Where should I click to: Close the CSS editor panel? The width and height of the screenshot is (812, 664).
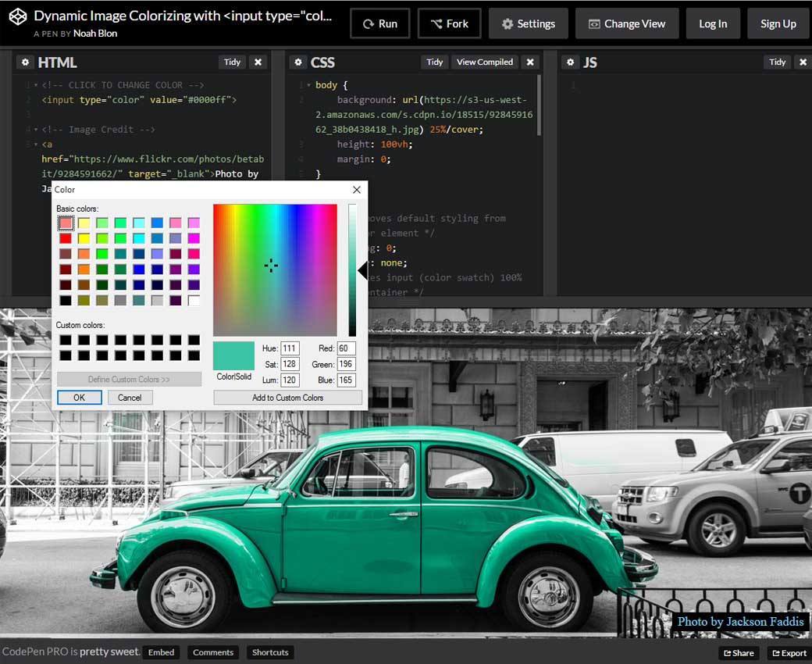pos(530,62)
